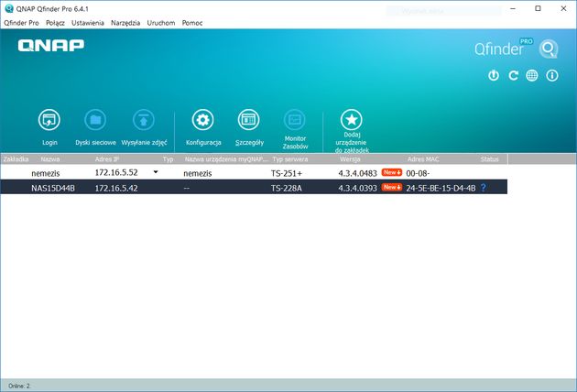This screenshot has height=392, width=577.
Task: Click MAC address starting 00-08-
Action: tap(418, 173)
